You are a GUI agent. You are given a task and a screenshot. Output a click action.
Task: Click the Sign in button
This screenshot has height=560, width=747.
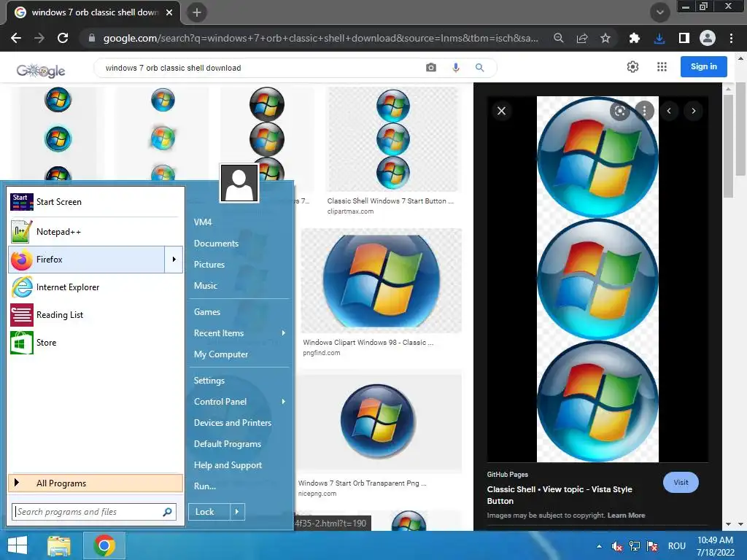(x=704, y=66)
